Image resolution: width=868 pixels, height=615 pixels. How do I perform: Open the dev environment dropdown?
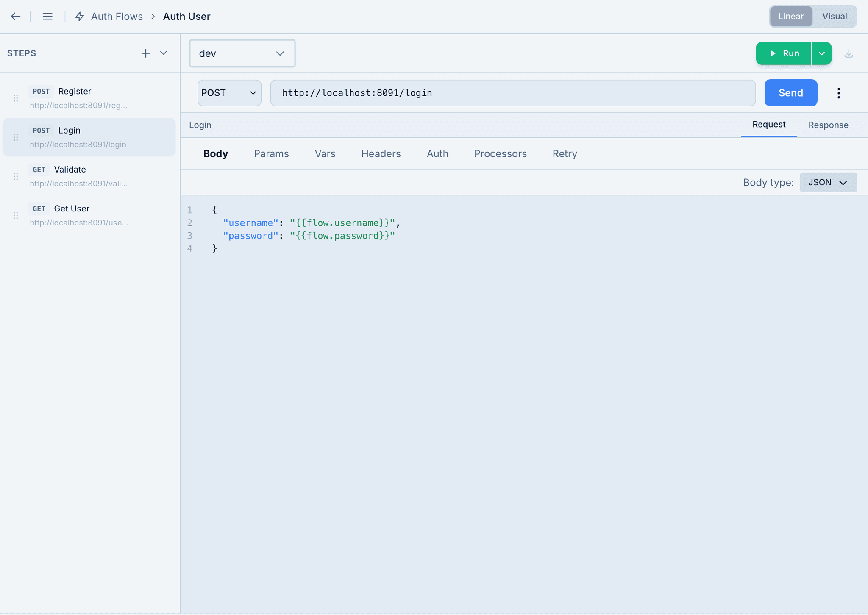coord(242,53)
